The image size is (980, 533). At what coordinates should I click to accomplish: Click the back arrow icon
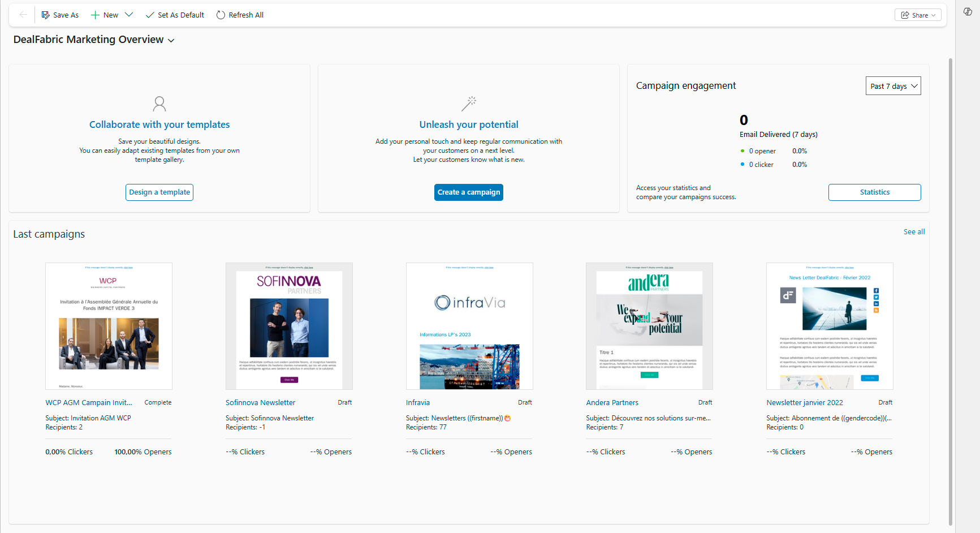[23, 15]
